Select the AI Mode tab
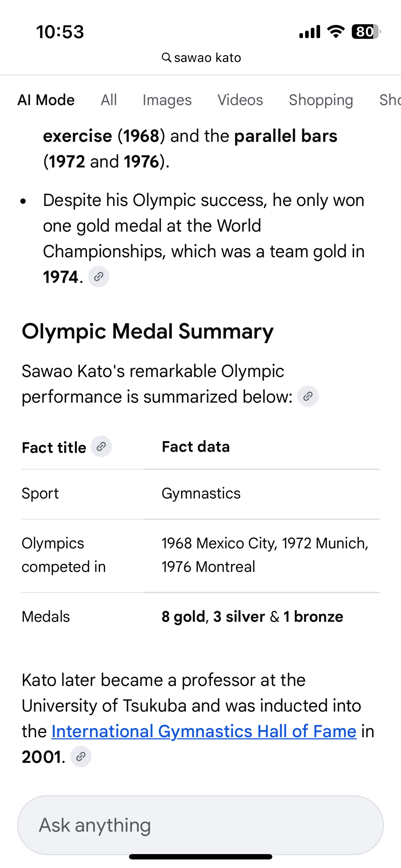Screen dimensions: 401x868 click(46, 100)
